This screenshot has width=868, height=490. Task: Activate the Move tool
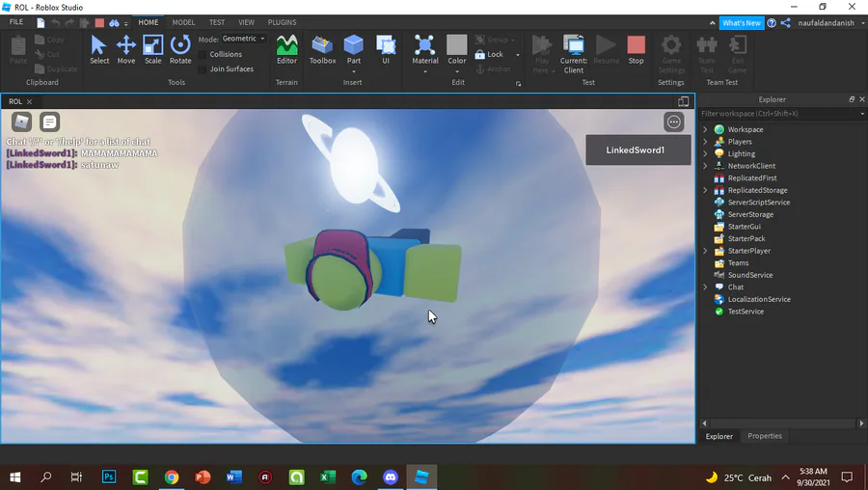pyautogui.click(x=125, y=50)
